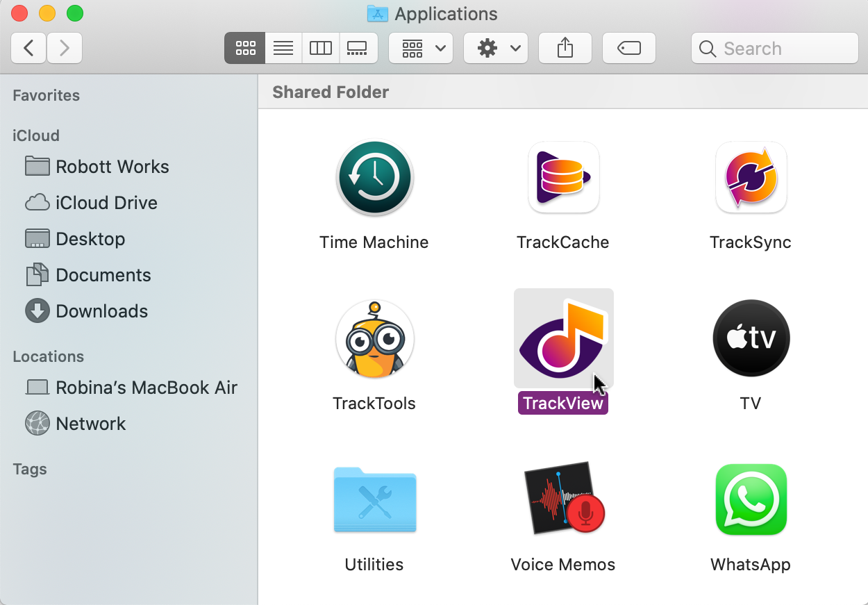The width and height of the screenshot is (868, 605).
Task: Select the Voice Memos app icon
Action: (x=563, y=500)
